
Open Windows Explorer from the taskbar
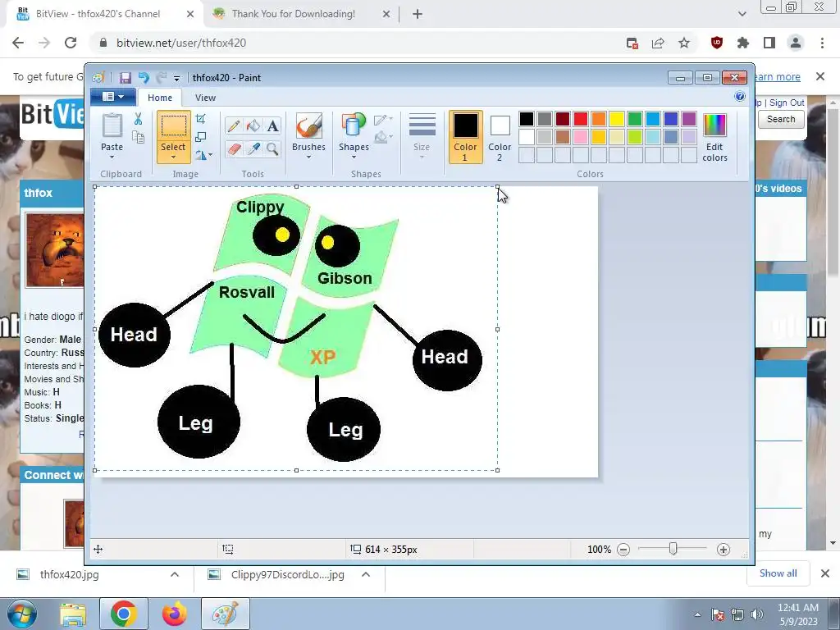(x=73, y=614)
